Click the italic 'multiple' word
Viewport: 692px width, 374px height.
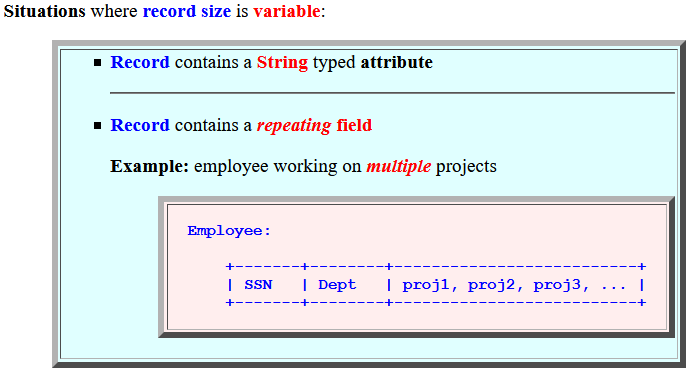pyautogui.click(x=399, y=166)
